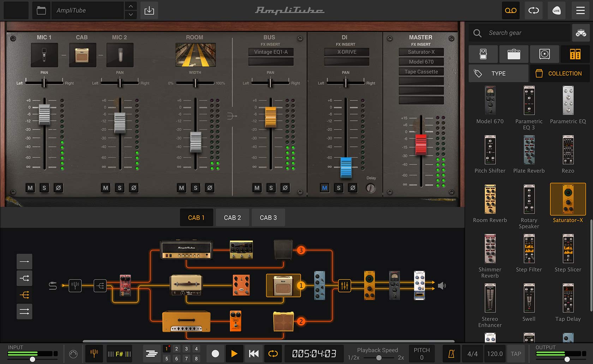
Task: Solo the DI channel
Action: pyautogui.click(x=339, y=188)
